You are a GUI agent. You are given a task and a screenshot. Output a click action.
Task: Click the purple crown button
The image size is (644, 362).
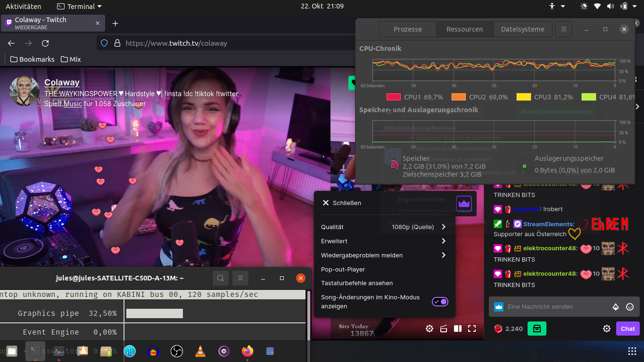pyautogui.click(x=464, y=204)
